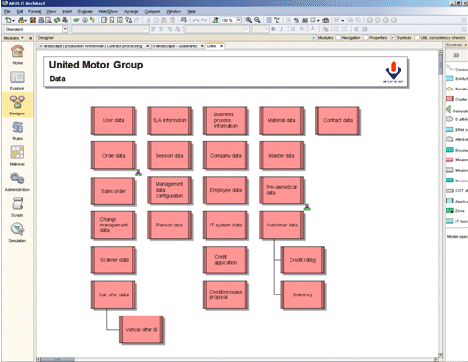The height and width of the screenshot is (362, 468).
Task: Select the Credit rating cluster
Action: pyautogui.click(x=303, y=260)
